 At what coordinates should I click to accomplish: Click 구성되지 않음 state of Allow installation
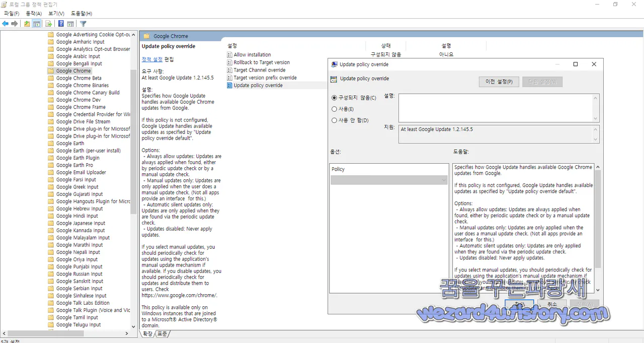(386, 55)
